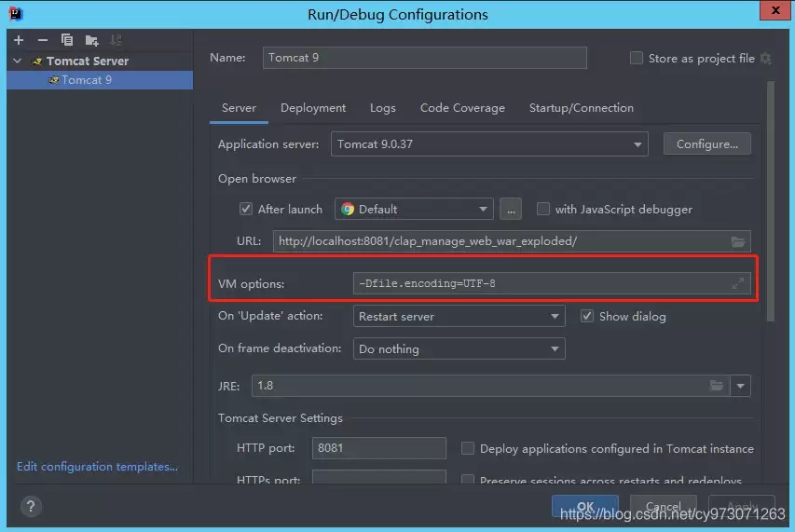Switch to the Server tab
Screen dimensions: 795x532
(239, 108)
